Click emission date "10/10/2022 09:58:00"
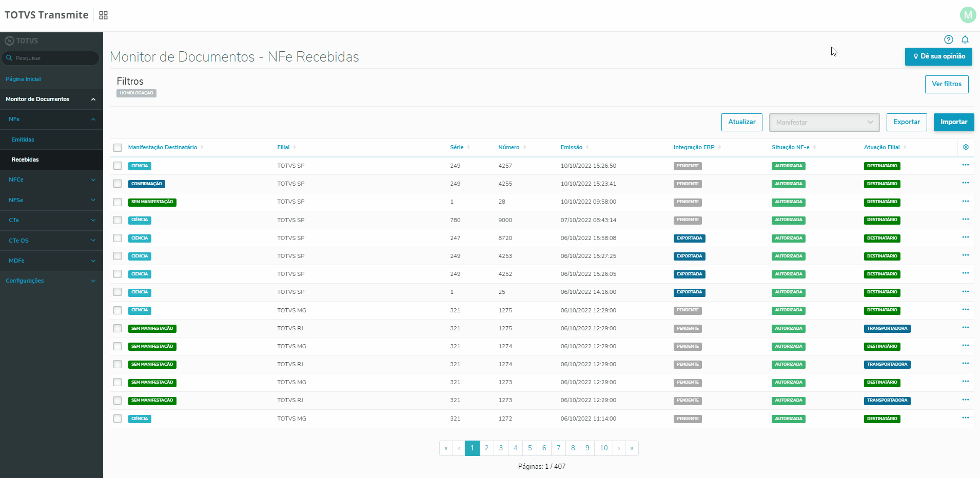The height and width of the screenshot is (478, 980). (589, 202)
